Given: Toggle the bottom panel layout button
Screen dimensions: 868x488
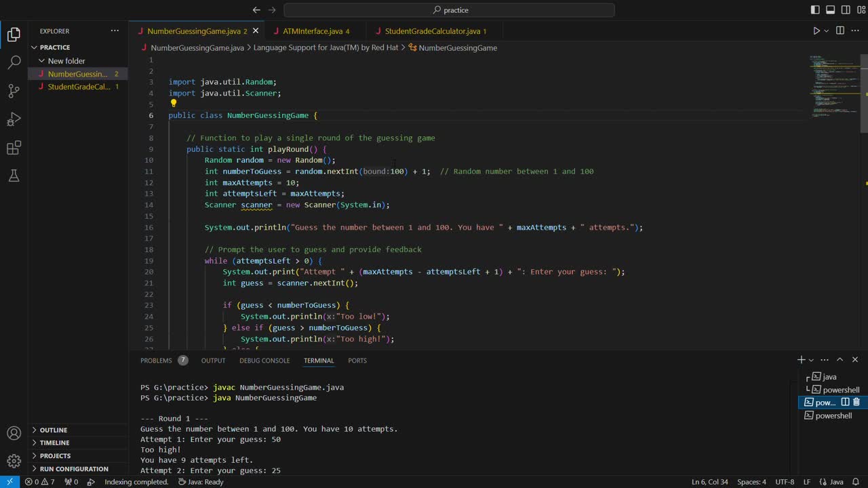Looking at the screenshot, I should point(830,10).
